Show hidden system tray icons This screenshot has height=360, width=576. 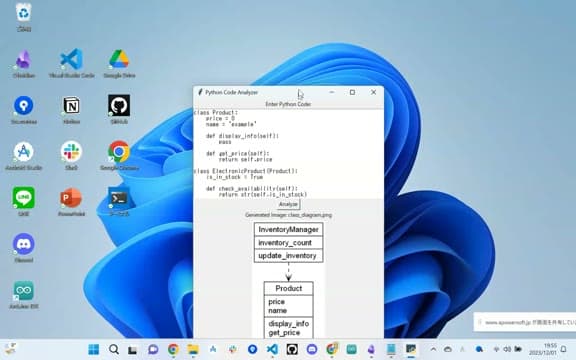[x=433, y=349]
